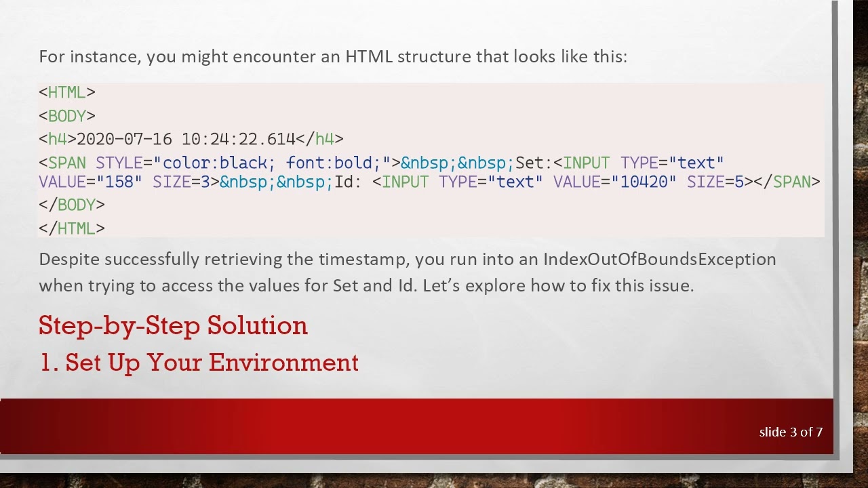Viewport: 868px width, 488px height.
Task: Click the VALUE="158" attribute text
Action: [x=90, y=182]
